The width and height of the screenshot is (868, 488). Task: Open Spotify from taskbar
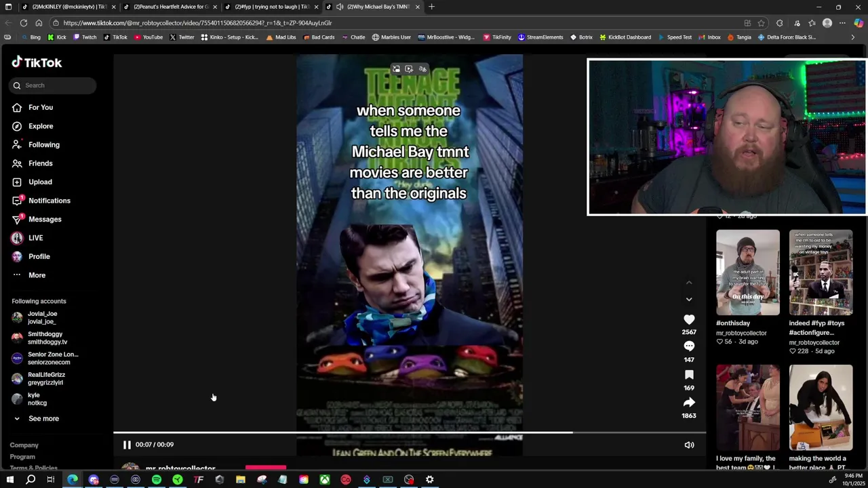[156, 480]
